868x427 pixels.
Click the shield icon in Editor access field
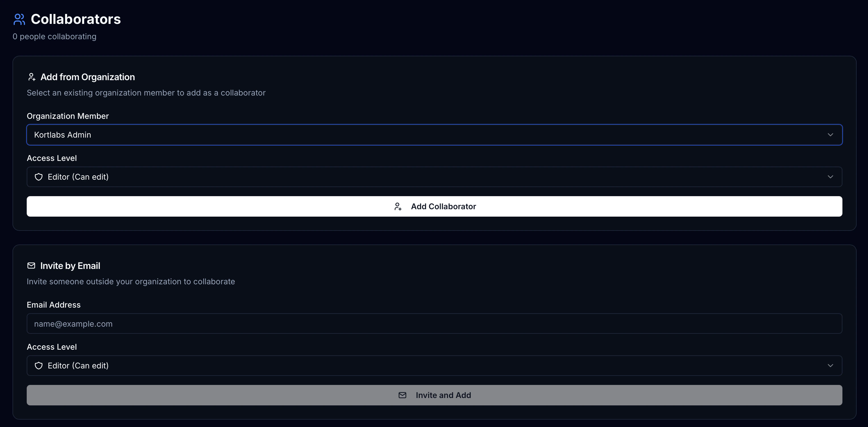click(39, 177)
